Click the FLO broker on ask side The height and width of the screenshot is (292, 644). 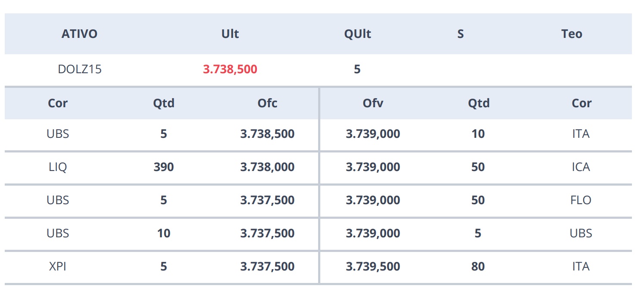(x=581, y=200)
